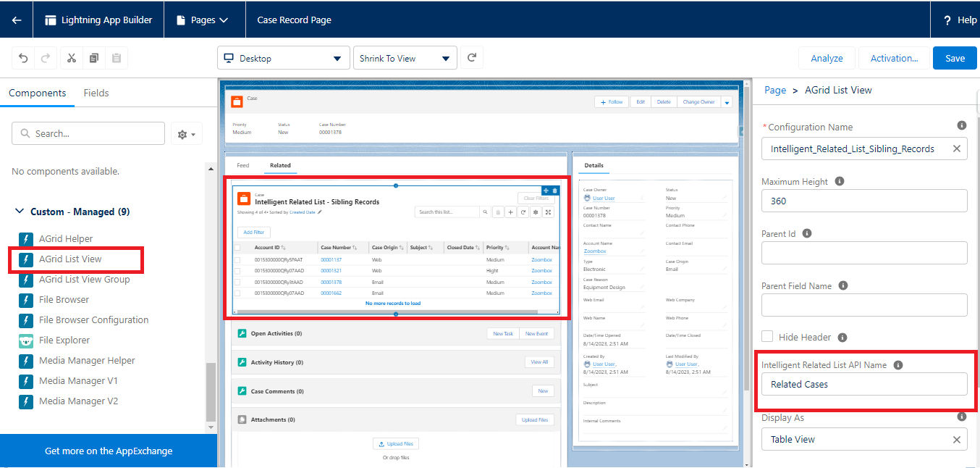This screenshot has width=980, height=468.
Task: Select Media Manager V1 component
Action: coord(78,380)
